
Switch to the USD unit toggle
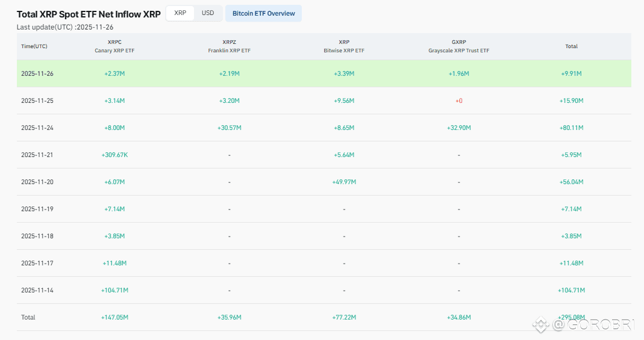pyautogui.click(x=207, y=13)
